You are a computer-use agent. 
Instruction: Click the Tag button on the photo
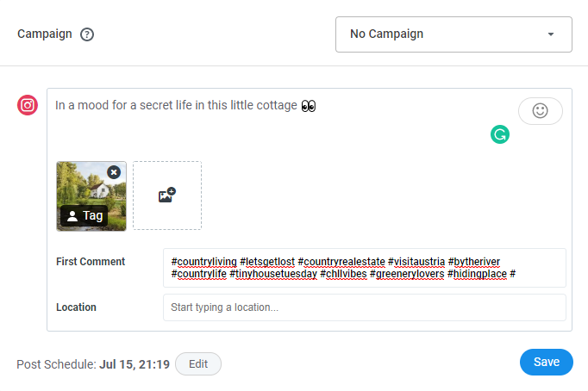click(84, 216)
